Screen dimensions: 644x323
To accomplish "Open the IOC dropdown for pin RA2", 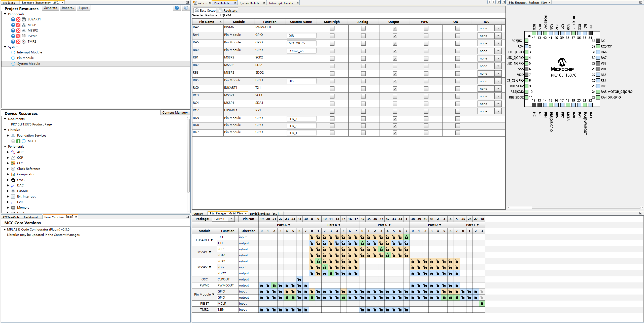I will (498, 28).
